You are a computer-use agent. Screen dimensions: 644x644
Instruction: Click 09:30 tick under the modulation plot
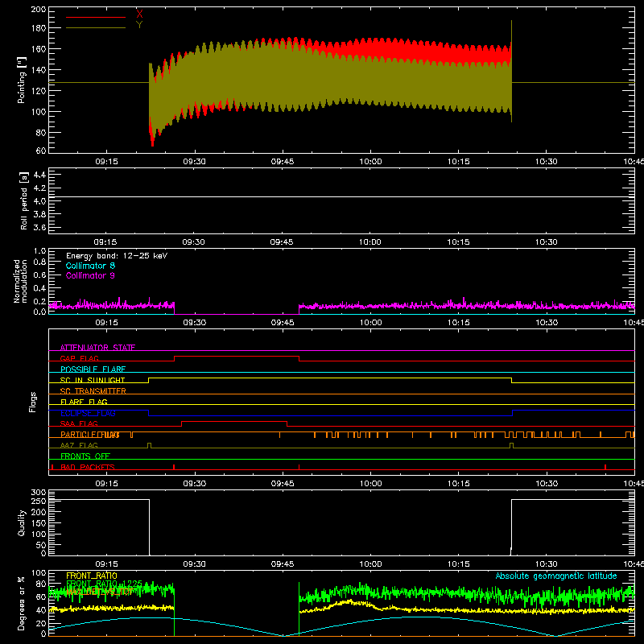194,323
